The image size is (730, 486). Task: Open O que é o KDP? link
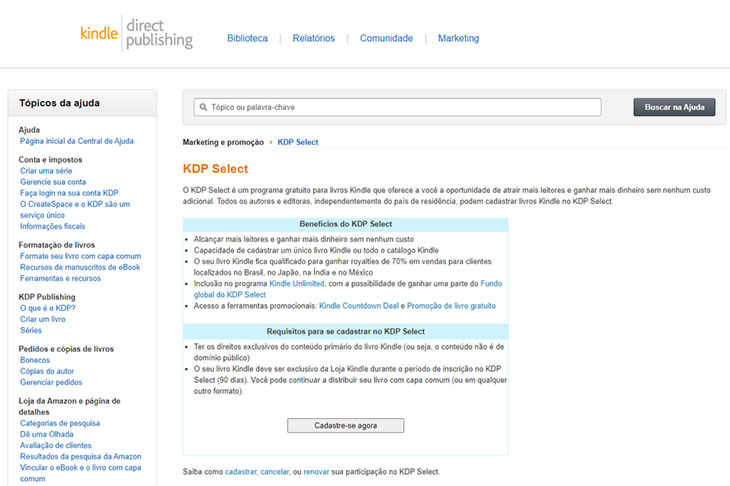click(x=47, y=308)
